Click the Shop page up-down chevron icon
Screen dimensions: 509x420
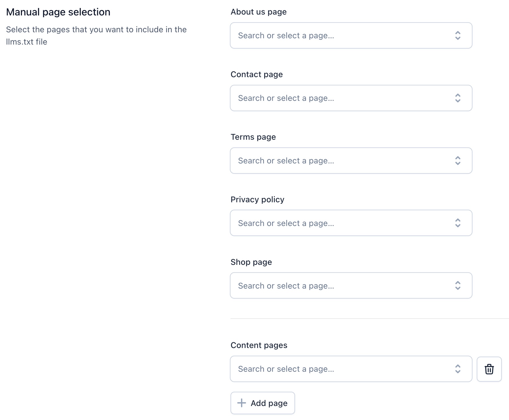458,285
